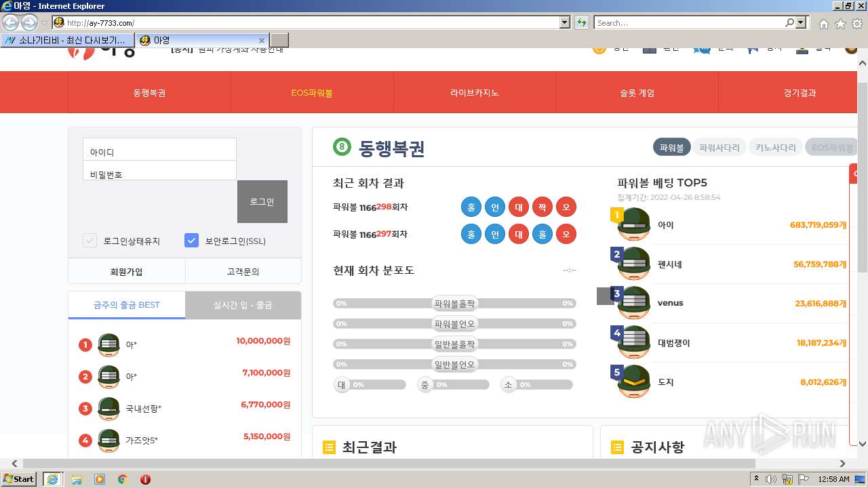Open Internet Explorer from the taskbar
The image size is (868, 488).
[53, 479]
